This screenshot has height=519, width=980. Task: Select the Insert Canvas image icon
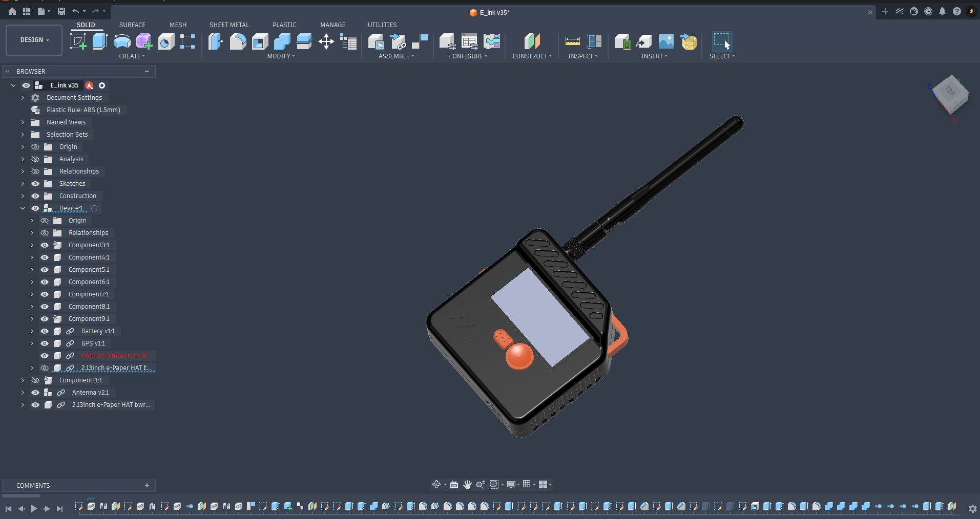click(x=666, y=41)
